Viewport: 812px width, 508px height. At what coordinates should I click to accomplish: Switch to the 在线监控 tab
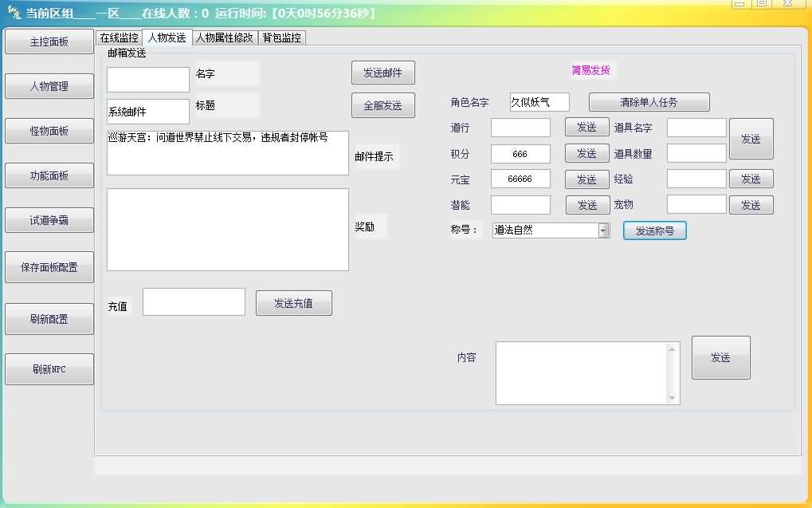pyautogui.click(x=119, y=37)
